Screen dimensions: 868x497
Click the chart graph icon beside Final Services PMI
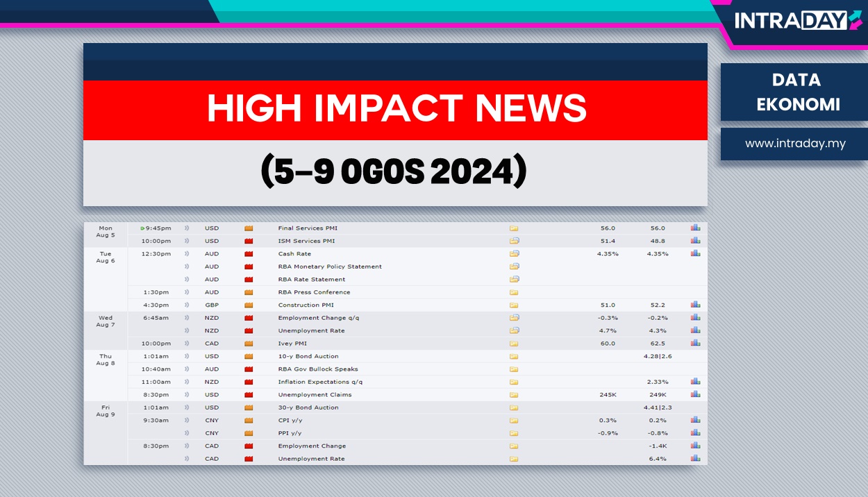[x=695, y=227]
